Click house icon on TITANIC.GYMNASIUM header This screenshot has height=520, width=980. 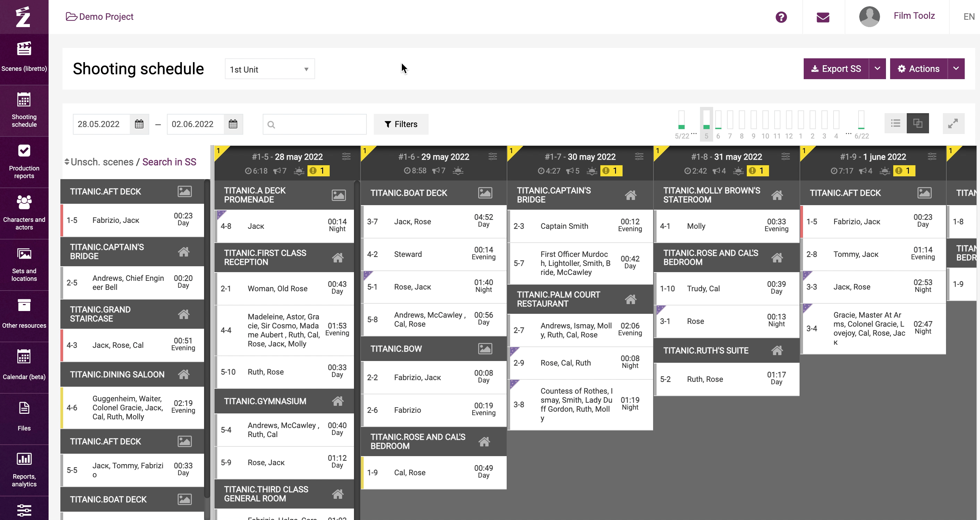(337, 401)
